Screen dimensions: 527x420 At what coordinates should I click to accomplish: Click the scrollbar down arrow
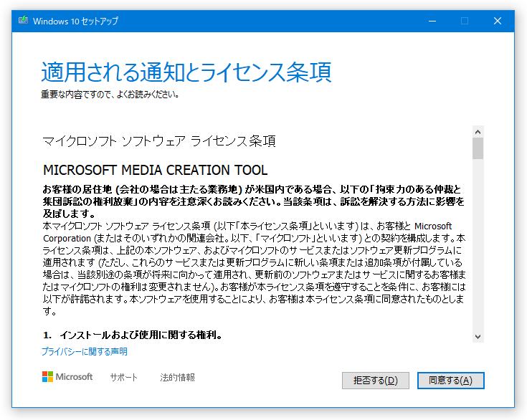478,336
